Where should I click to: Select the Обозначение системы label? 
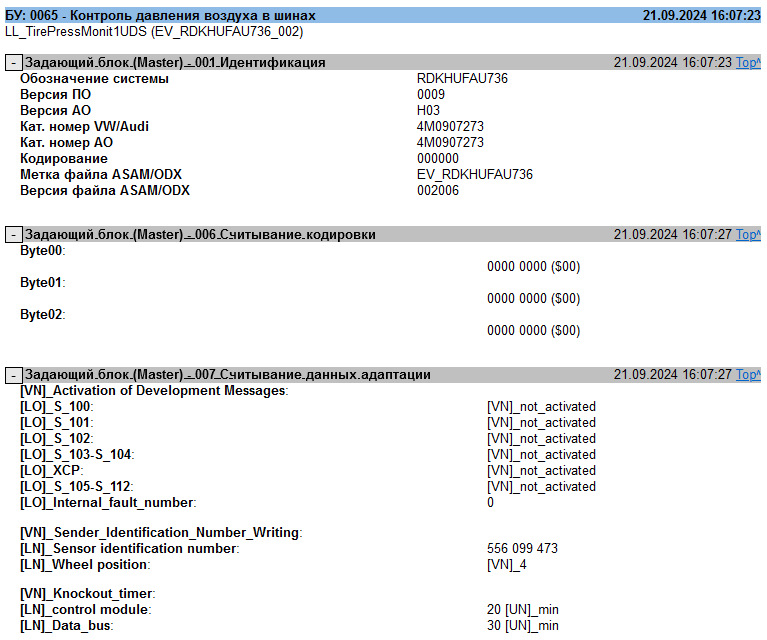(94, 78)
